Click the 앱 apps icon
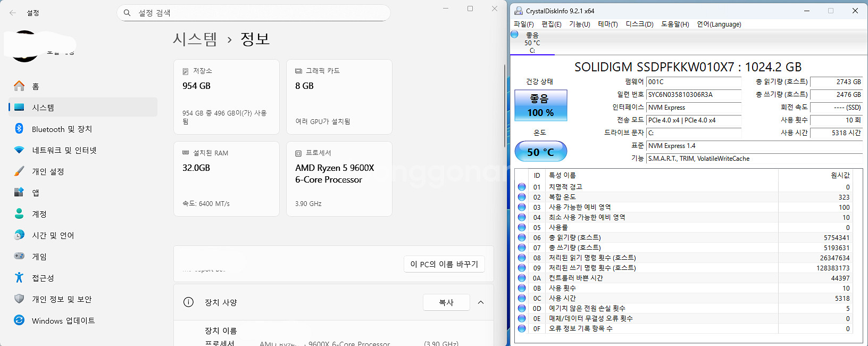 19,193
